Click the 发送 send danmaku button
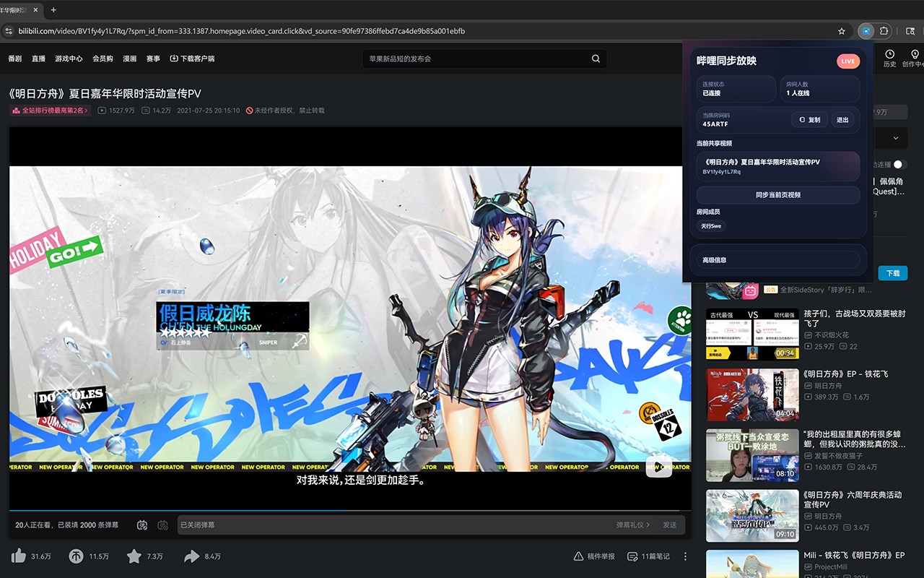 (670, 525)
